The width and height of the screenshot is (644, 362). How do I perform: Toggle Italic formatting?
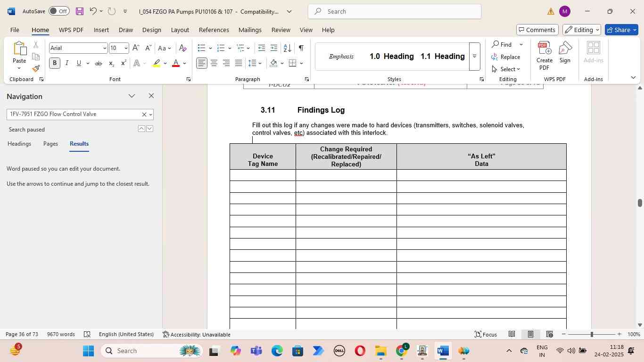point(66,63)
